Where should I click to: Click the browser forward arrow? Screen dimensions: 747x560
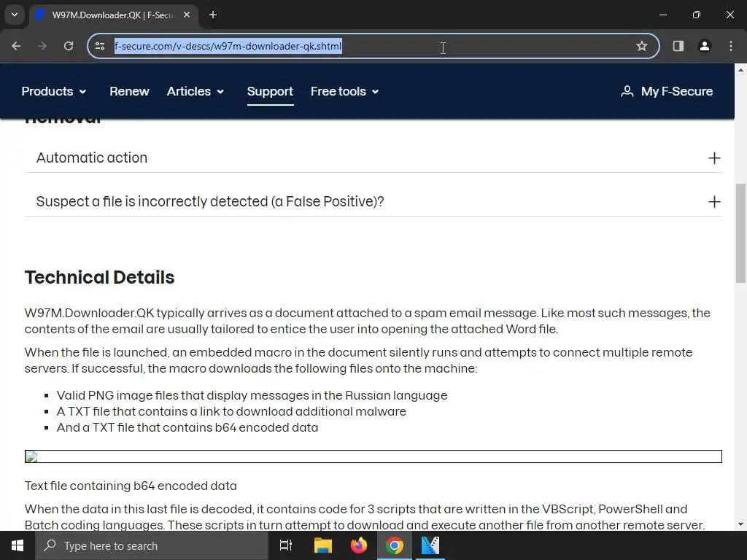click(x=42, y=46)
